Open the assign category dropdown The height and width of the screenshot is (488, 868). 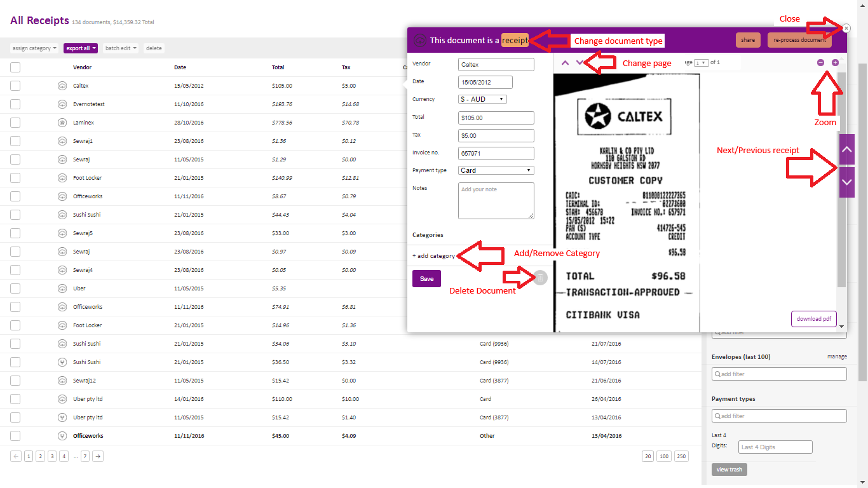pos(34,48)
